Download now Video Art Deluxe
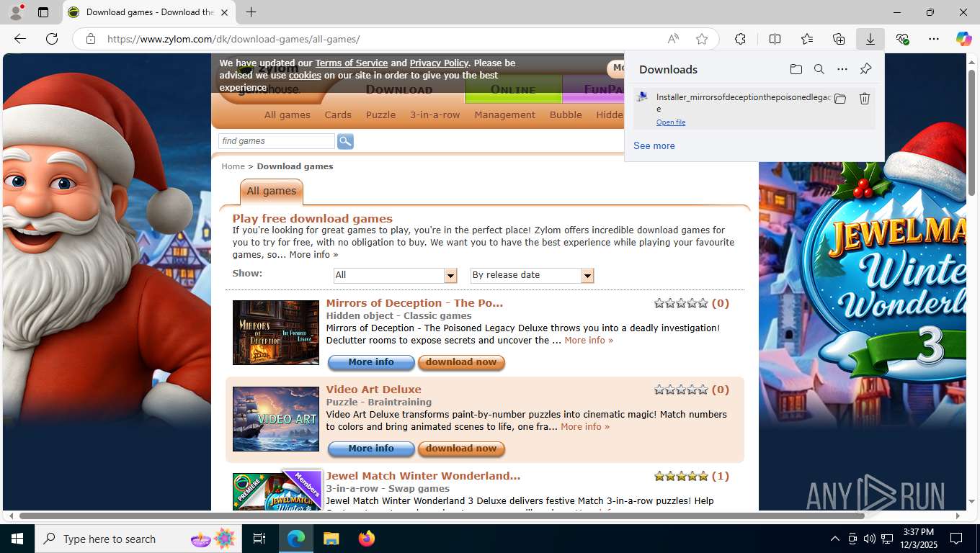The width and height of the screenshot is (980, 553). click(x=461, y=449)
